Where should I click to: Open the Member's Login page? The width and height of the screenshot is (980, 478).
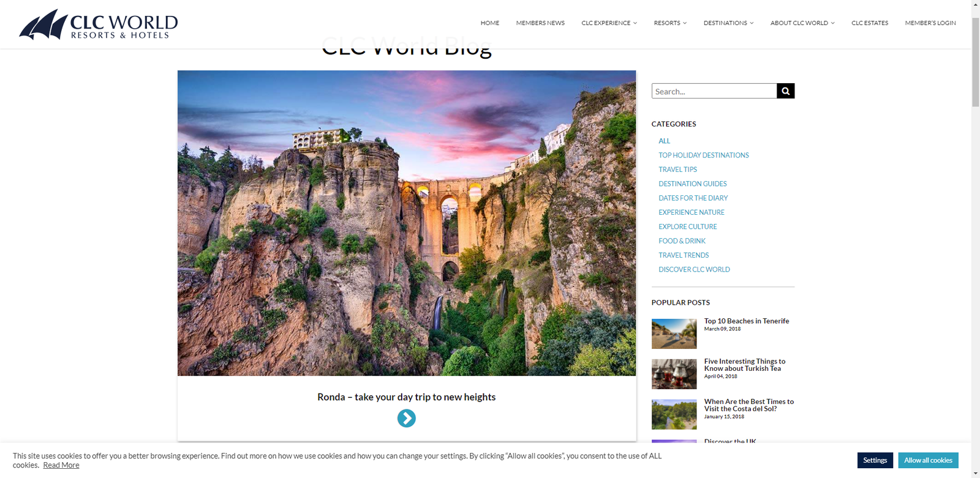tap(930, 23)
